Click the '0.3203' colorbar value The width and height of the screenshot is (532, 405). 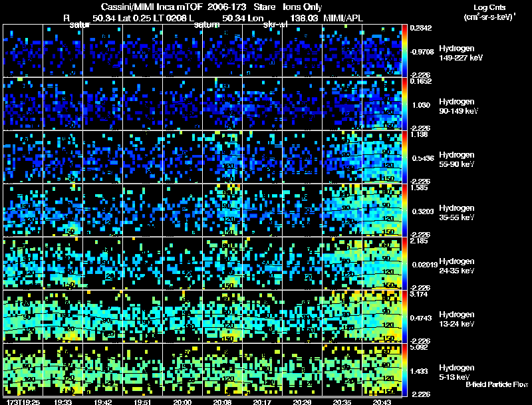(x=423, y=211)
